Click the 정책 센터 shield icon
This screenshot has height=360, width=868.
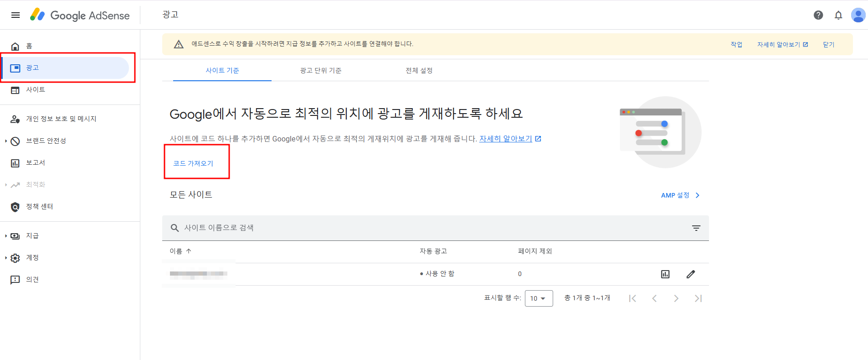click(x=15, y=207)
